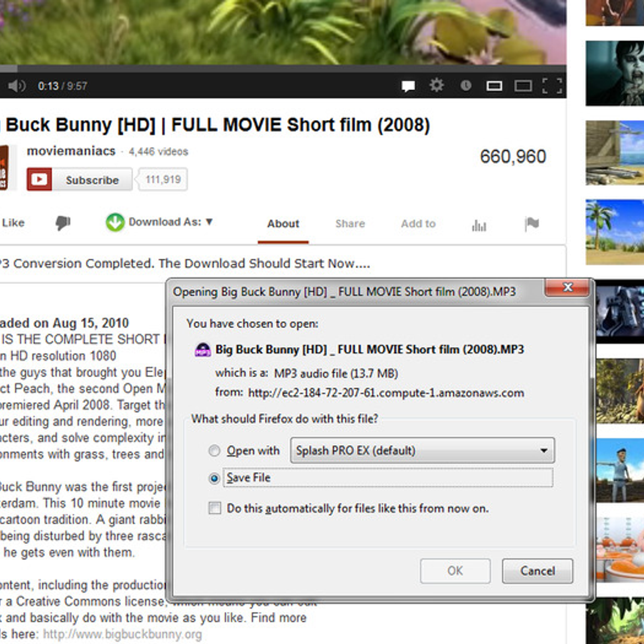Toggle captions speech bubble icon in player
The height and width of the screenshot is (644, 644).
coord(408,86)
